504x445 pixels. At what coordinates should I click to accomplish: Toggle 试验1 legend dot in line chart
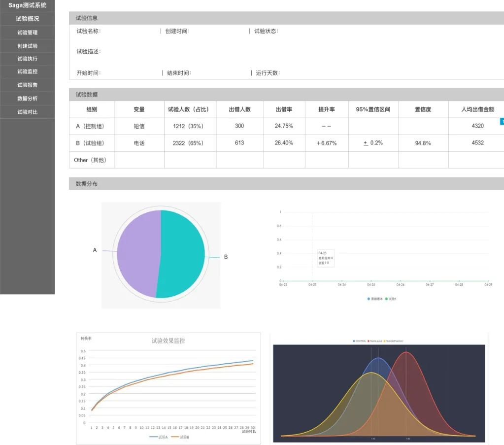pyautogui.click(x=386, y=299)
